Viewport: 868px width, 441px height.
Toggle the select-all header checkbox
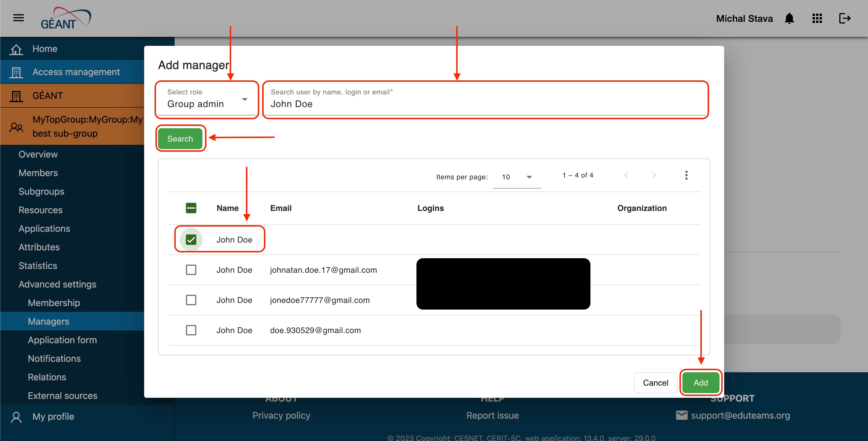[x=191, y=208]
